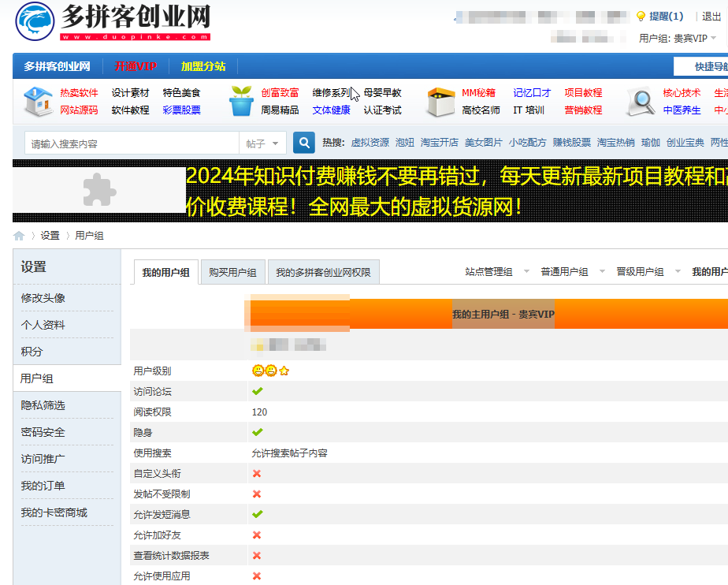
Task: Click the red cross for 允许加好友
Action: tap(257, 535)
